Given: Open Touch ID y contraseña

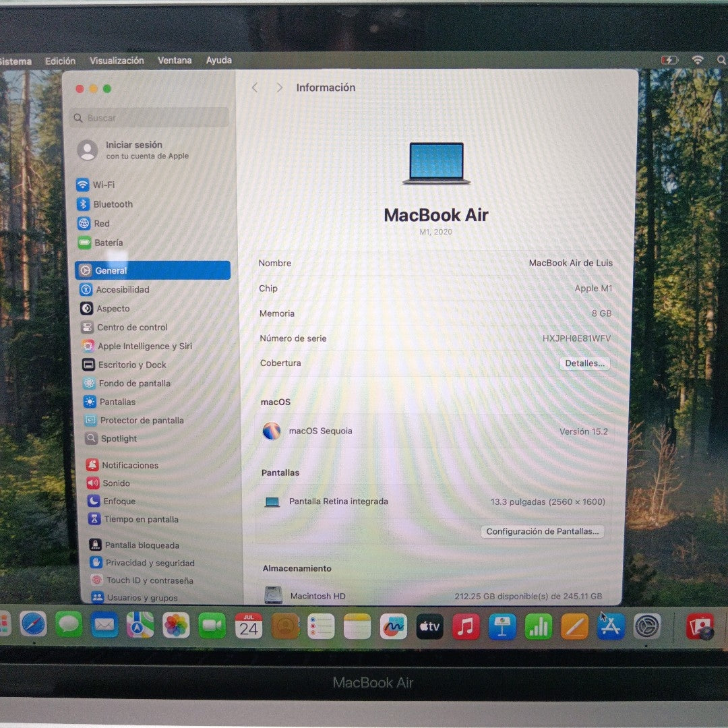Looking at the screenshot, I should pos(149,580).
